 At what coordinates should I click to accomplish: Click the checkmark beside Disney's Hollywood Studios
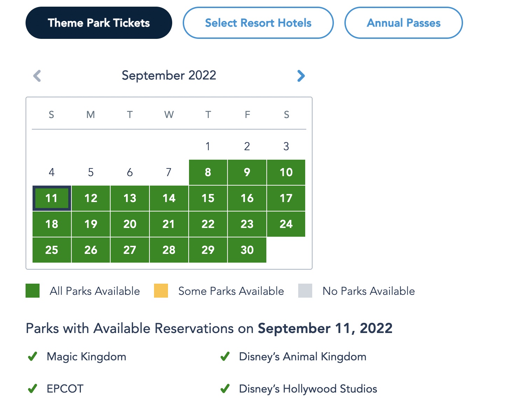tap(225, 389)
